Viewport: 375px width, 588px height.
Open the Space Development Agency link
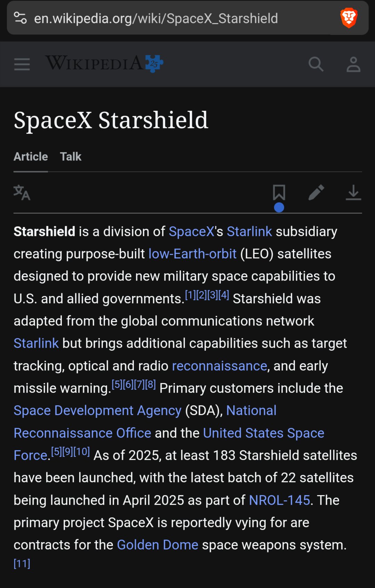[97, 410]
